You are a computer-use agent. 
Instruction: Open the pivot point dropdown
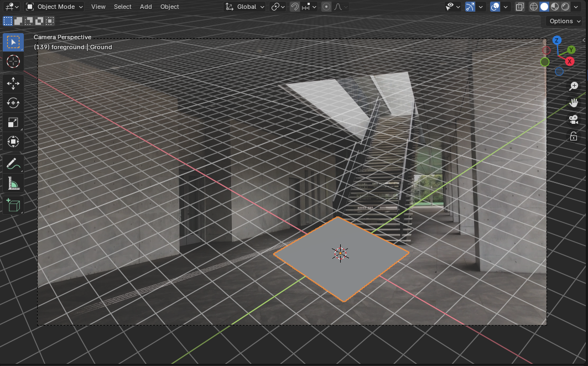pyautogui.click(x=278, y=7)
